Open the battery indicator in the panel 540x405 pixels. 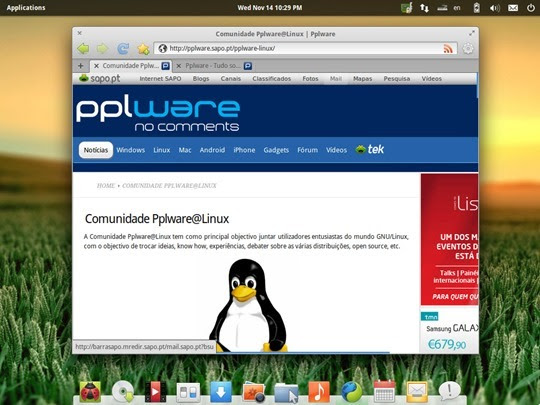tap(476, 8)
